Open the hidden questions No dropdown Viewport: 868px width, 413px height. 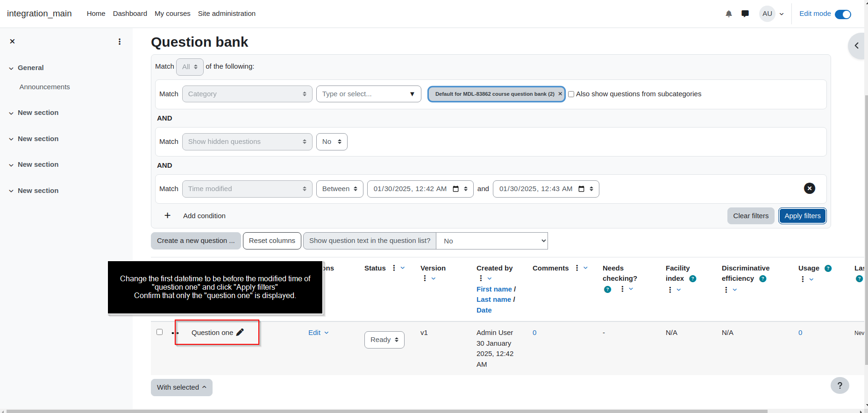pos(332,142)
